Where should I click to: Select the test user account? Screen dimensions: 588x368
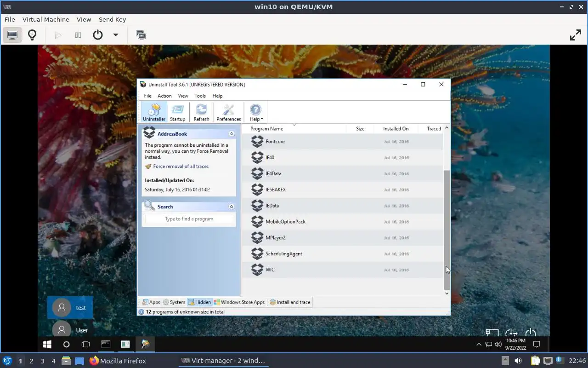click(70, 308)
